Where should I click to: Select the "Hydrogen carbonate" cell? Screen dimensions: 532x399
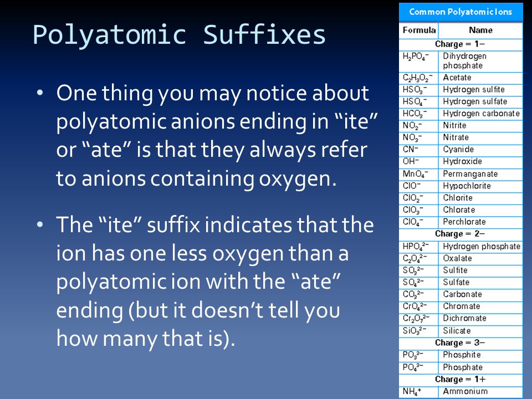(x=480, y=113)
